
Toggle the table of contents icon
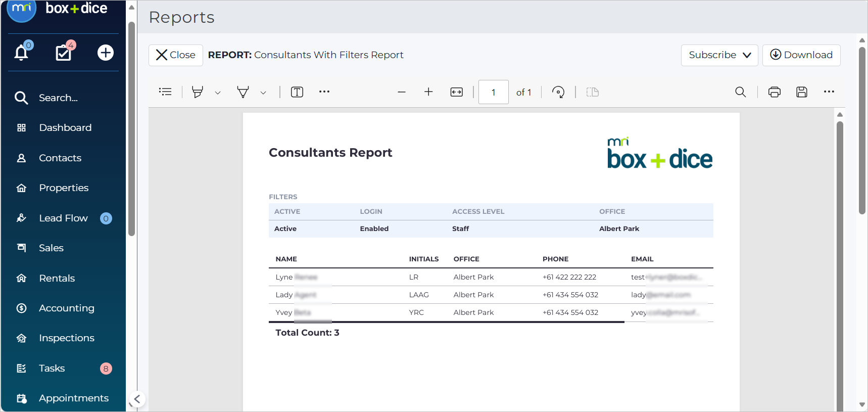(x=165, y=92)
